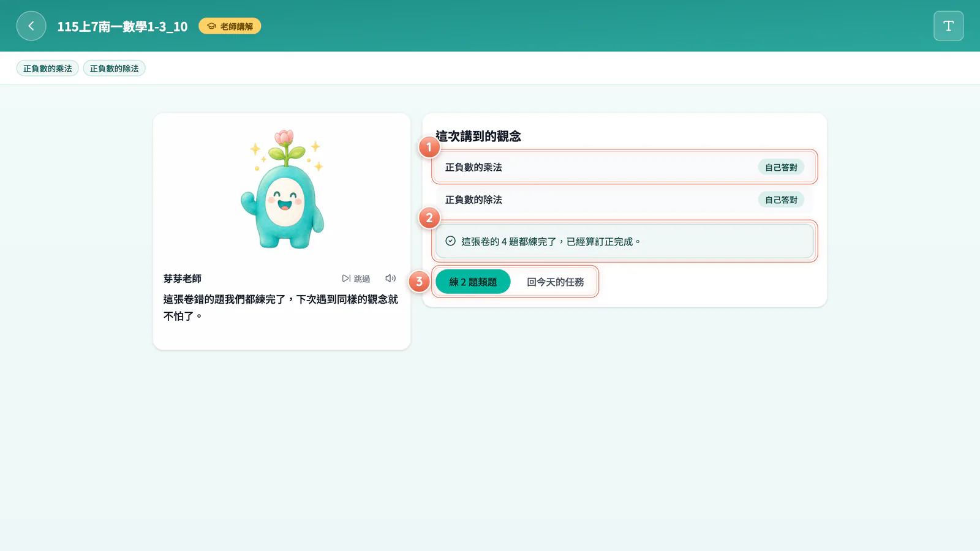Select the 正負數的乘法 tag chip

[48, 69]
